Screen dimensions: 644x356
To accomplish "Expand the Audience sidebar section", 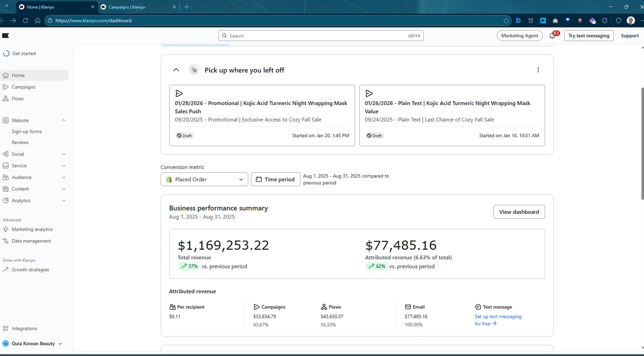I will pyautogui.click(x=64, y=177).
